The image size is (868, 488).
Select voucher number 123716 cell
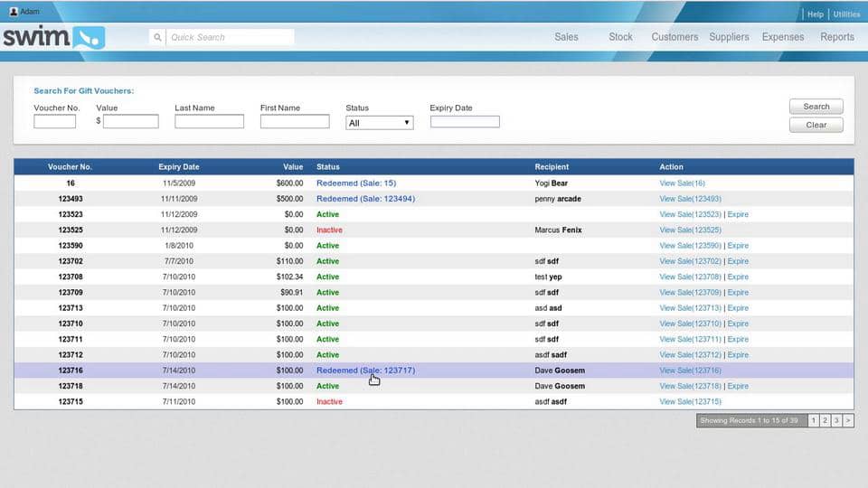click(x=71, y=371)
